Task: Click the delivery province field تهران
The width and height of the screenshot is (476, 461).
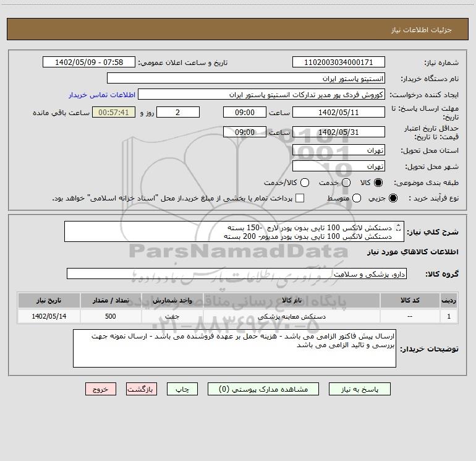Action: pos(339,150)
